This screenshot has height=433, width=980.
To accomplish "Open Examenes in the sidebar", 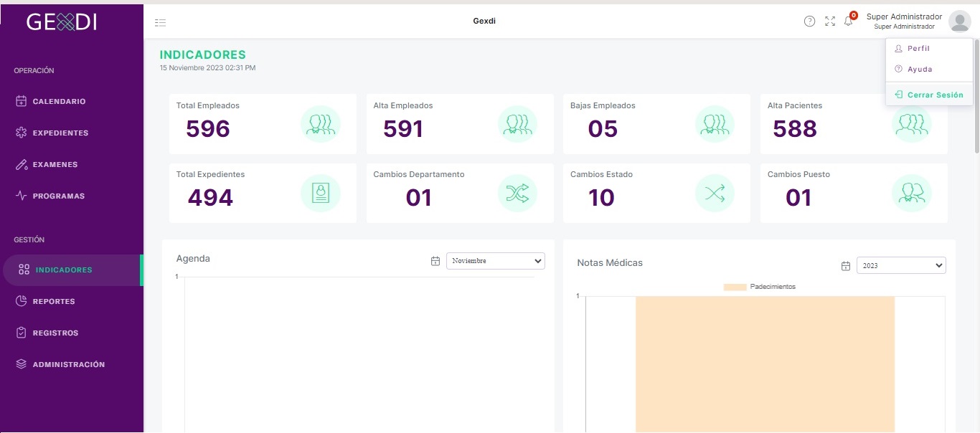I will click(72, 164).
